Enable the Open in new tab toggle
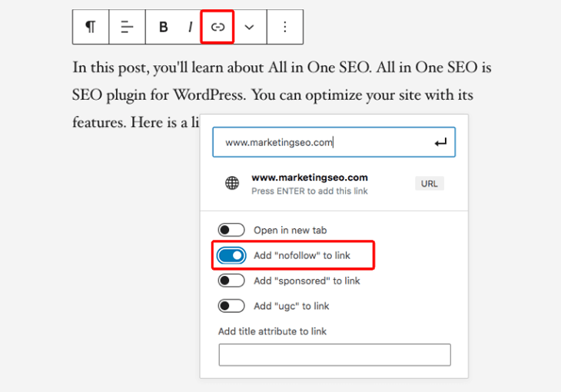Viewport: 561px width, 392px height. (231, 230)
